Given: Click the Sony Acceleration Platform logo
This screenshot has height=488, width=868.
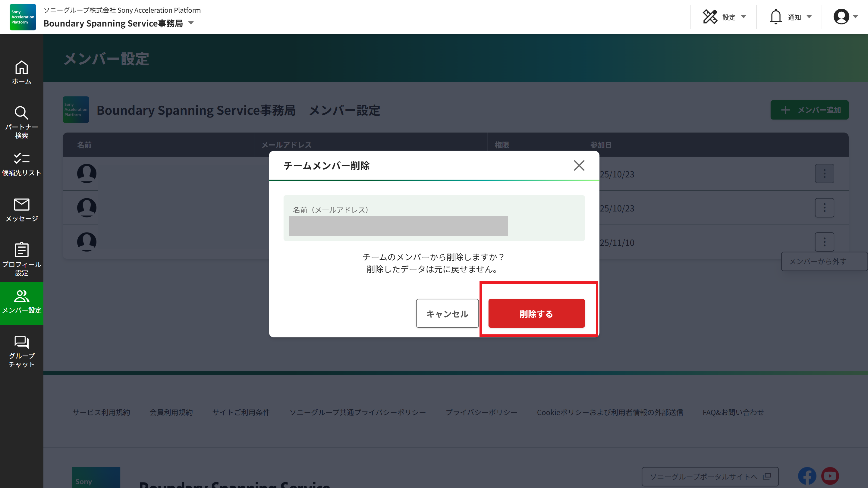Looking at the screenshot, I should tap(23, 17).
